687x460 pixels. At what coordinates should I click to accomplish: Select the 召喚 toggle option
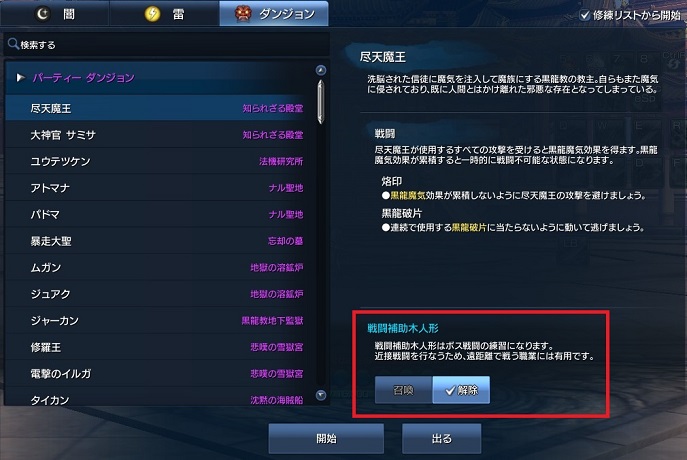404,390
